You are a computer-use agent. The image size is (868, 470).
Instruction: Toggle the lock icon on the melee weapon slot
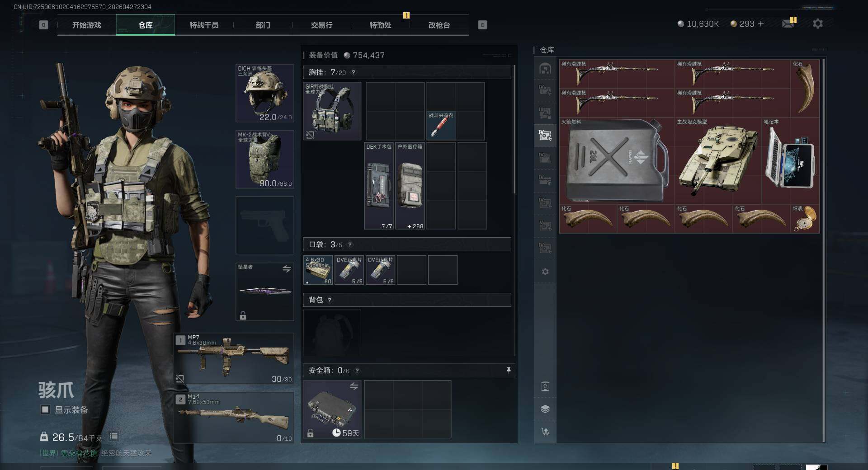pyautogui.click(x=243, y=315)
